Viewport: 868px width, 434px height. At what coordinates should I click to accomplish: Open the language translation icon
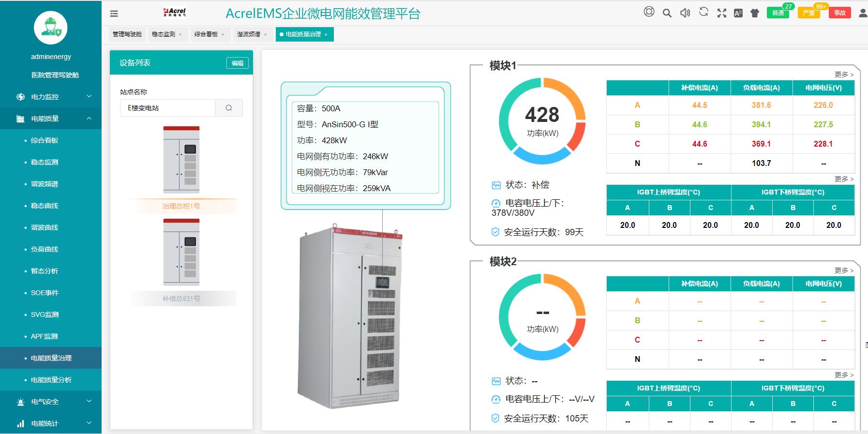(x=738, y=13)
